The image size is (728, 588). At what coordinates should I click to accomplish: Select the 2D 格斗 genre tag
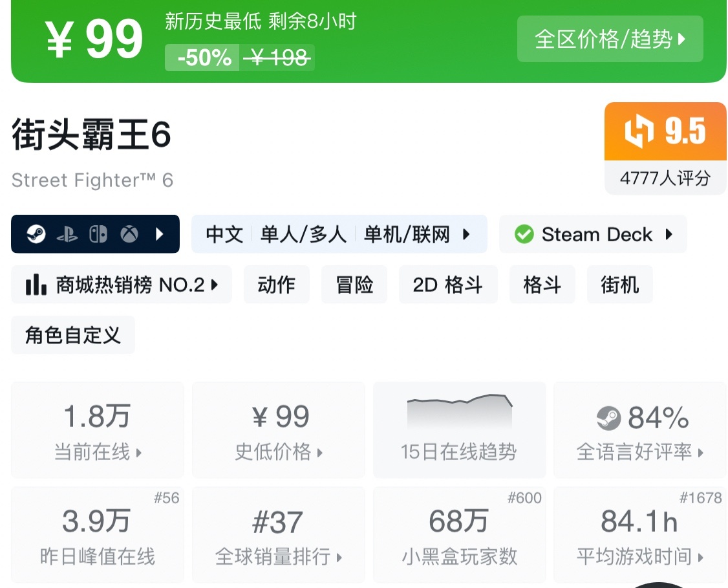[447, 285]
